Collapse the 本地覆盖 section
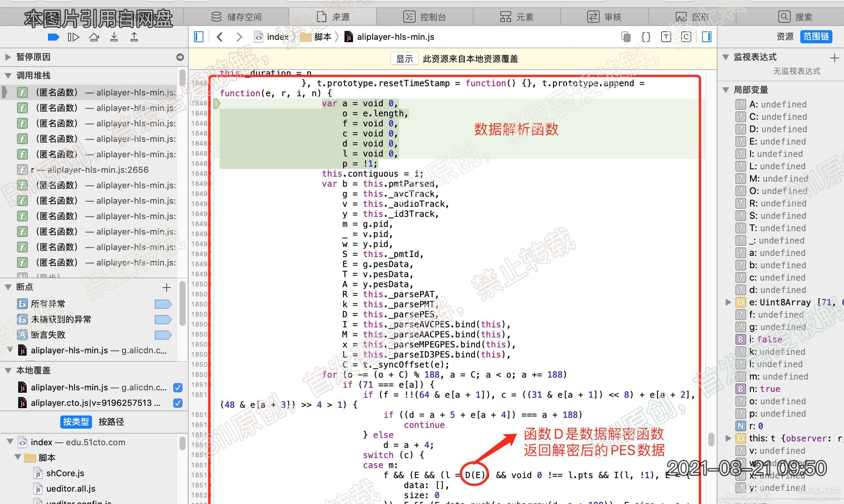This screenshot has height=504, width=844. [x=8, y=370]
